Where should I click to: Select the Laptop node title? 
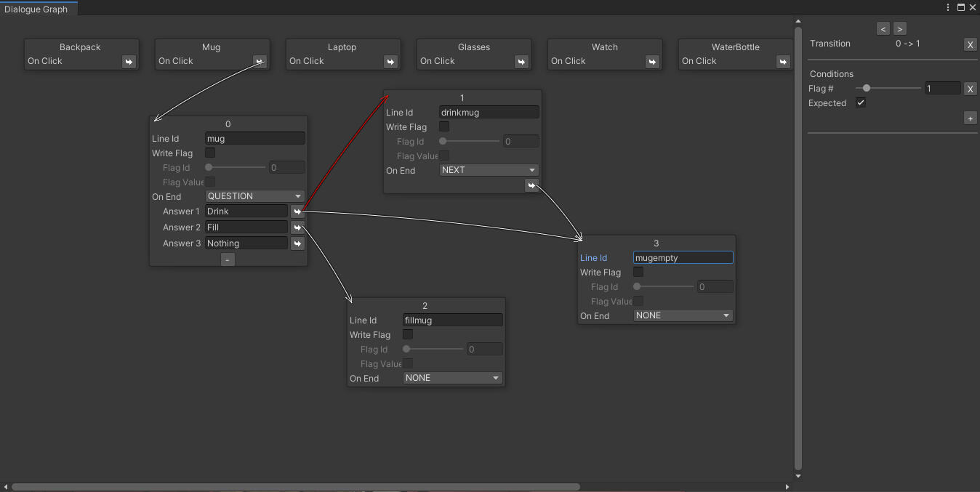pyautogui.click(x=342, y=47)
